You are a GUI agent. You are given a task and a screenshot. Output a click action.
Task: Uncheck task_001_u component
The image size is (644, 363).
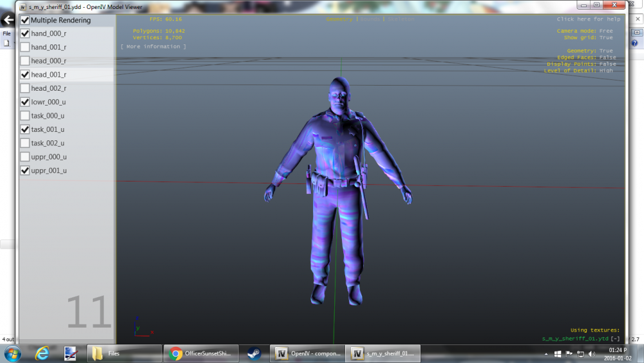pos(25,129)
